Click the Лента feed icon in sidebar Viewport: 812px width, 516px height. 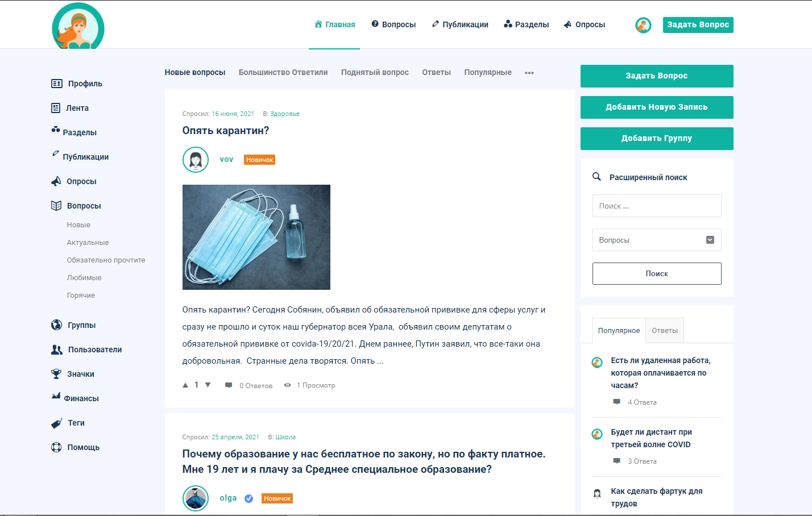(56, 108)
